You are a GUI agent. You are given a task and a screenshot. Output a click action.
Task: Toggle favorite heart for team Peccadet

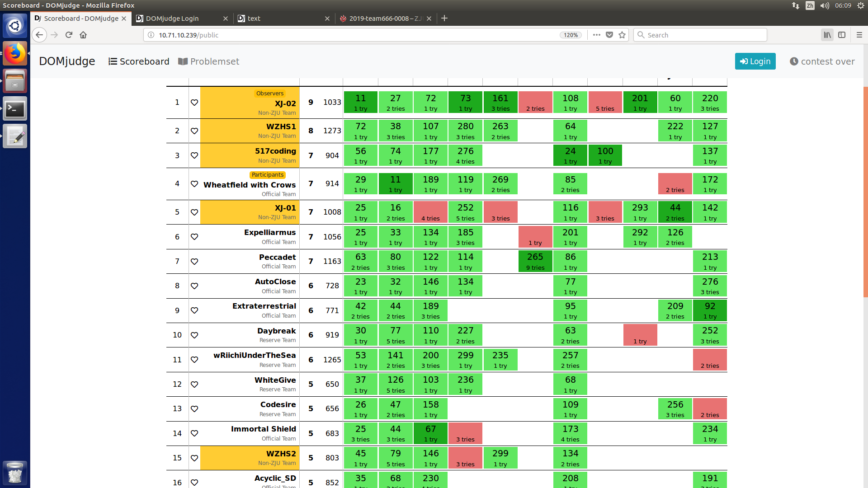(194, 262)
